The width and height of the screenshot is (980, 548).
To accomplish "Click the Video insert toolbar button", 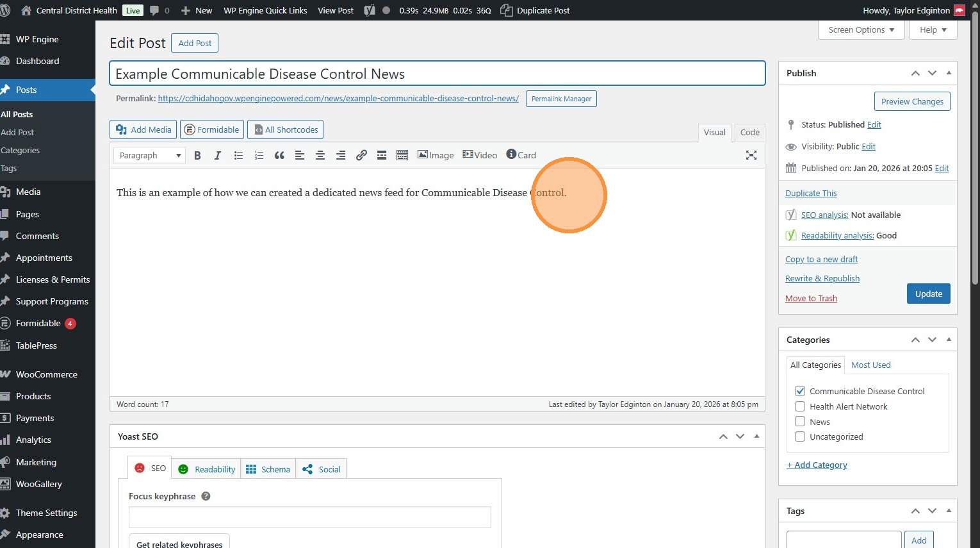I will point(480,155).
